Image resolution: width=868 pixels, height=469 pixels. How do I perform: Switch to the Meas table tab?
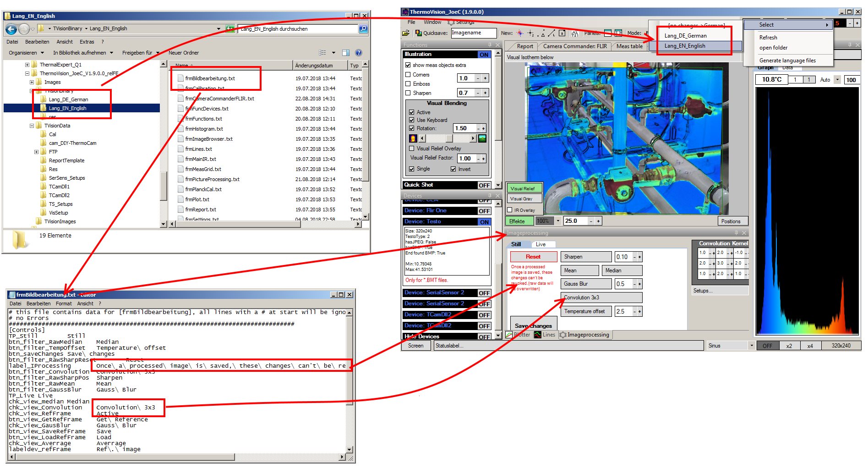tap(629, 46)
